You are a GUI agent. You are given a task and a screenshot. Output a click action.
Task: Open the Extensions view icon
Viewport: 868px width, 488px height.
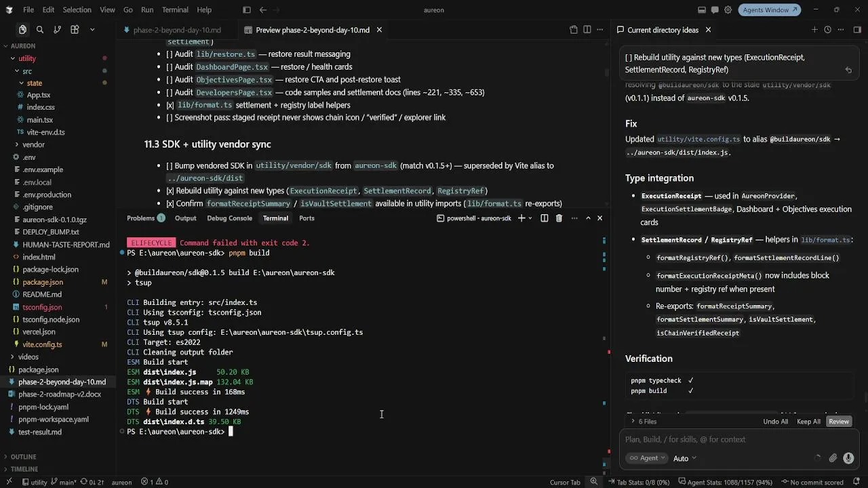75,30
